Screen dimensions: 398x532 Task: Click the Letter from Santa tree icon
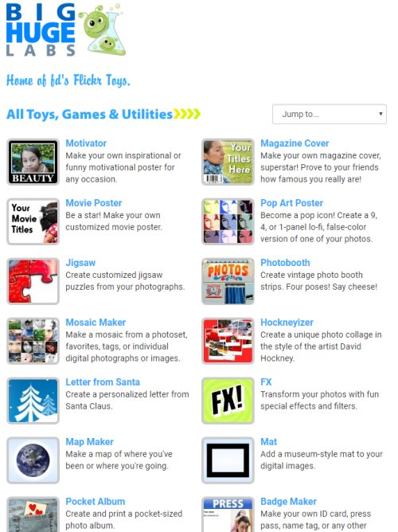(x=33, y=401)
